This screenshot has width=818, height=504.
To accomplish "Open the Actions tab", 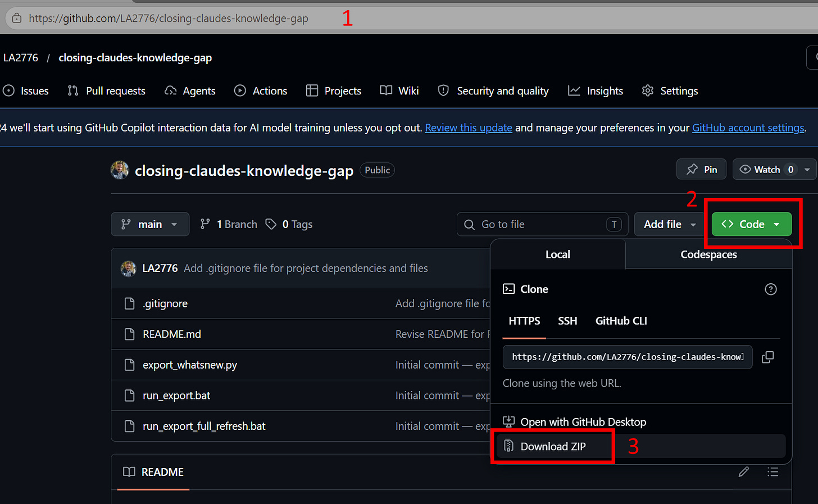I will coord(261,91).
